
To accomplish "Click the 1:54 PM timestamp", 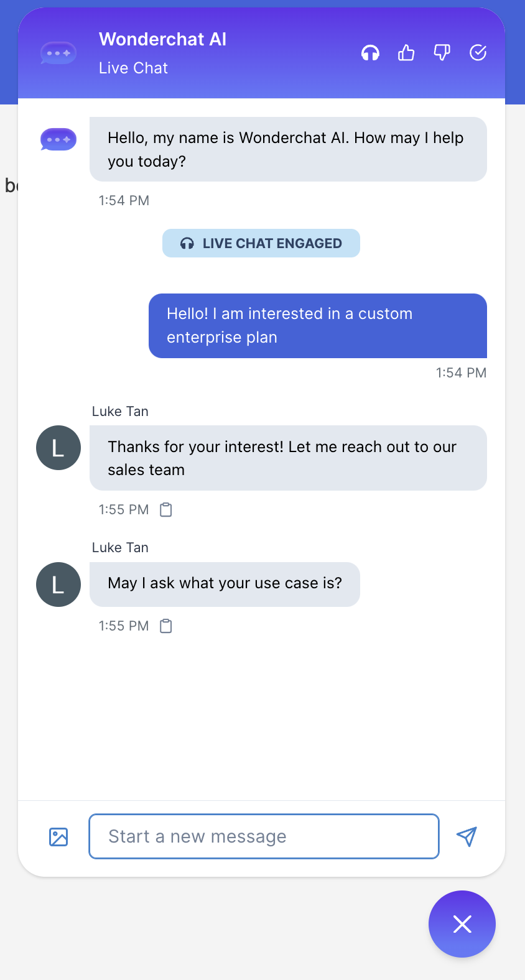I will click(124, 200).
